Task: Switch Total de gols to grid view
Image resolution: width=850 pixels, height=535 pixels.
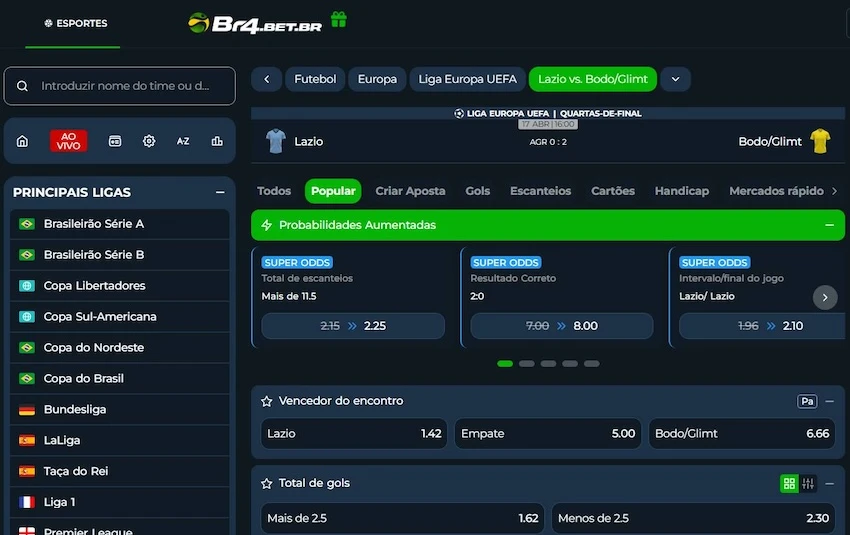Action: tap(789, 484)
